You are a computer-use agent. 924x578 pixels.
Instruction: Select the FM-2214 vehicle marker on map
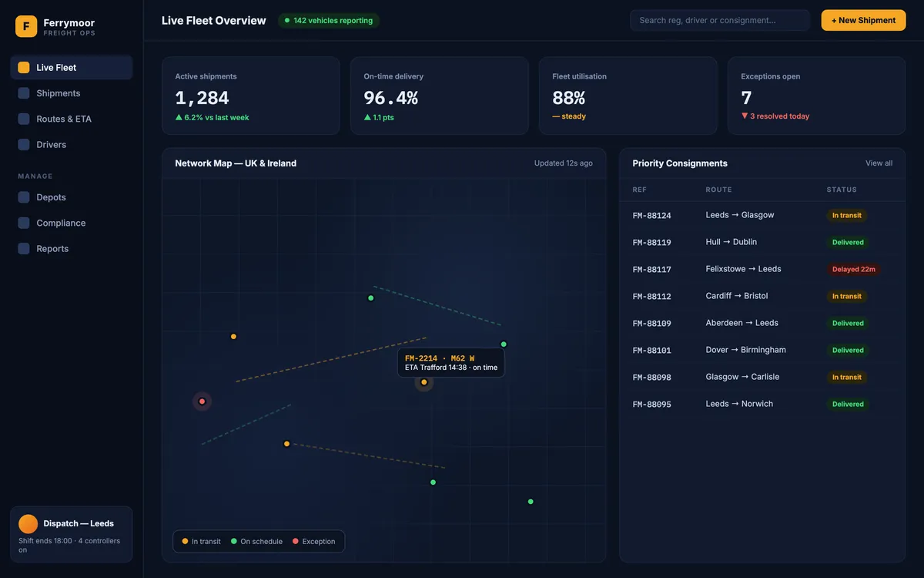click(424, 382)
